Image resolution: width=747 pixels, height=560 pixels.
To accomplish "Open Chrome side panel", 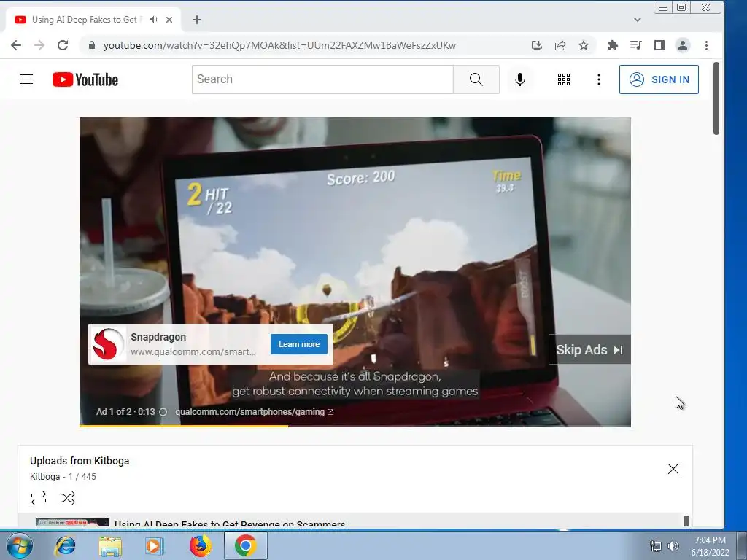I will (x=659, y=45).
